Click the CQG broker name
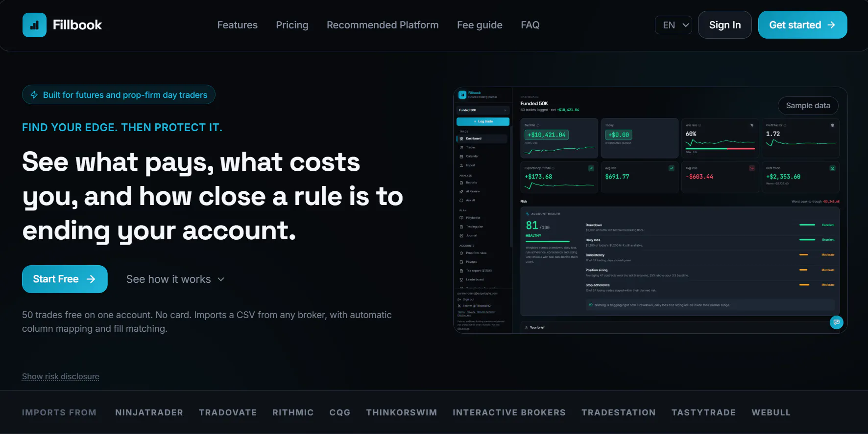 click(x=340, y=412)
